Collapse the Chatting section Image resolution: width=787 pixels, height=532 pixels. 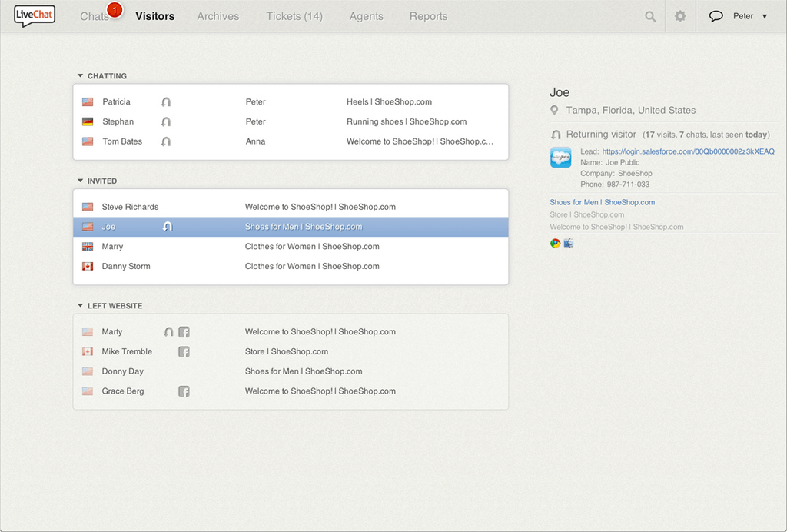[81, 76]
